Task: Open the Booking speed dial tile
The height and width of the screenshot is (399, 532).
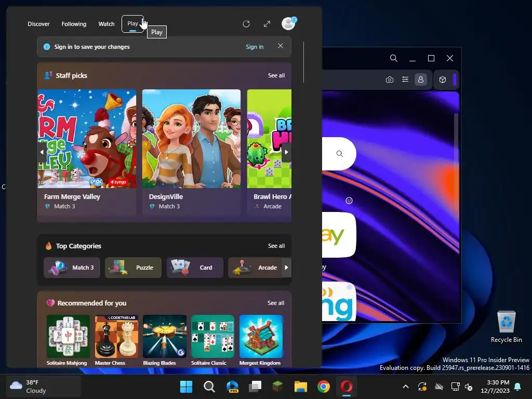Action: click(339, 301)
